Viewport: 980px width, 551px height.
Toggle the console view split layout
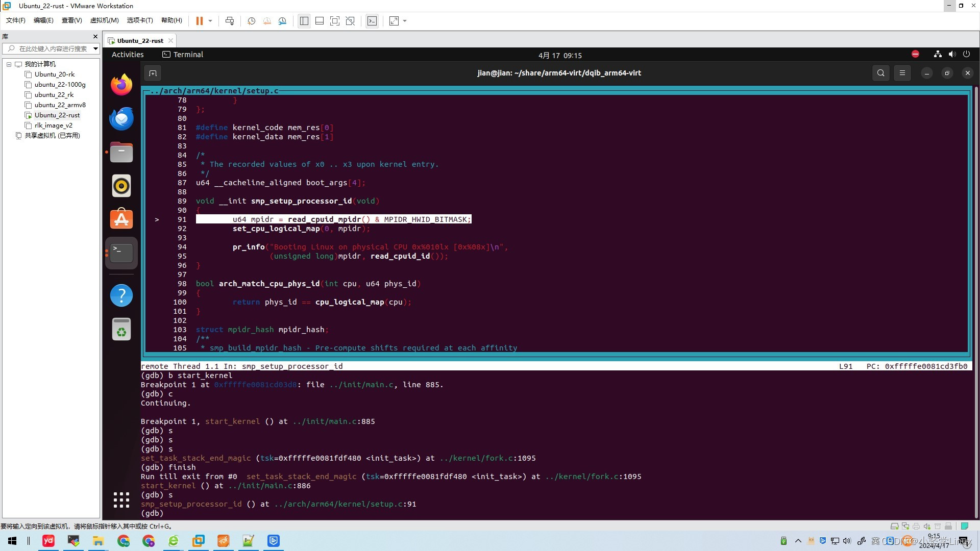[319, 21]
